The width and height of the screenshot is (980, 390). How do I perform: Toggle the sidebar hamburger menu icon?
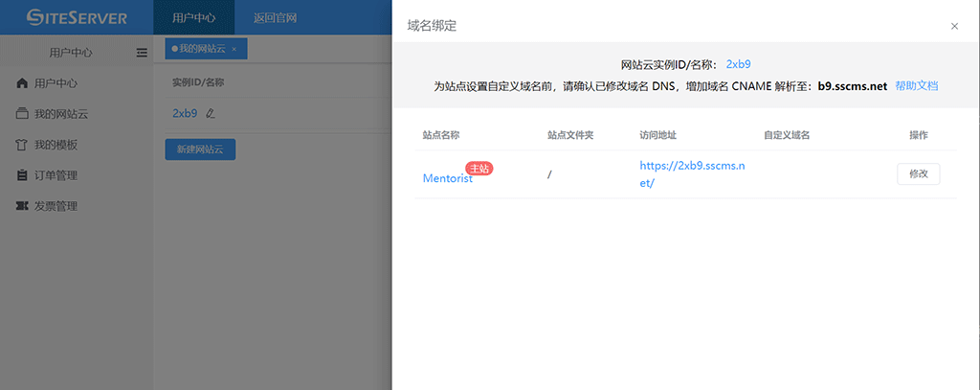142,52
